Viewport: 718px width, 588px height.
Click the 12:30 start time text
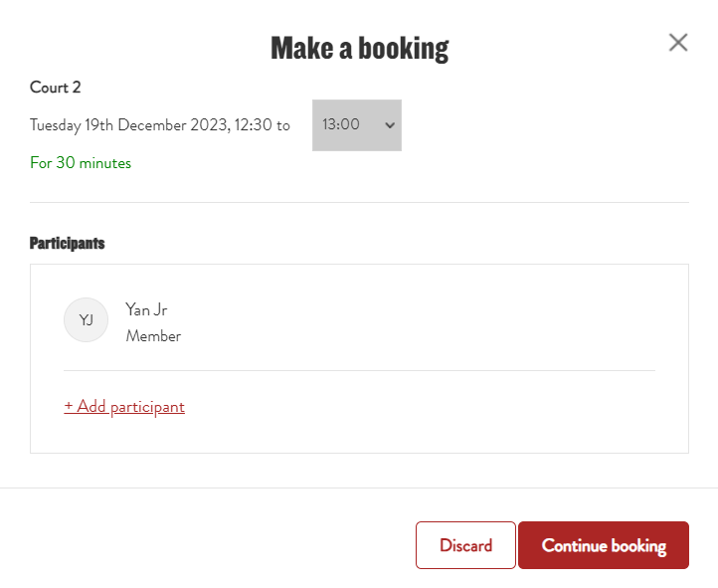pos(253,125)
